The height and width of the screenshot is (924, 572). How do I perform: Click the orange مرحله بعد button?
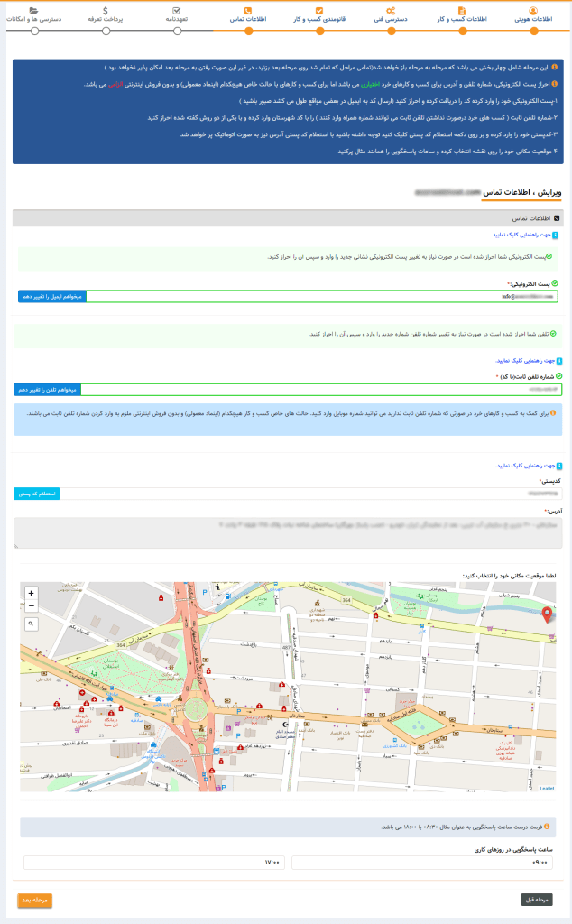click(x=35, y=901)
